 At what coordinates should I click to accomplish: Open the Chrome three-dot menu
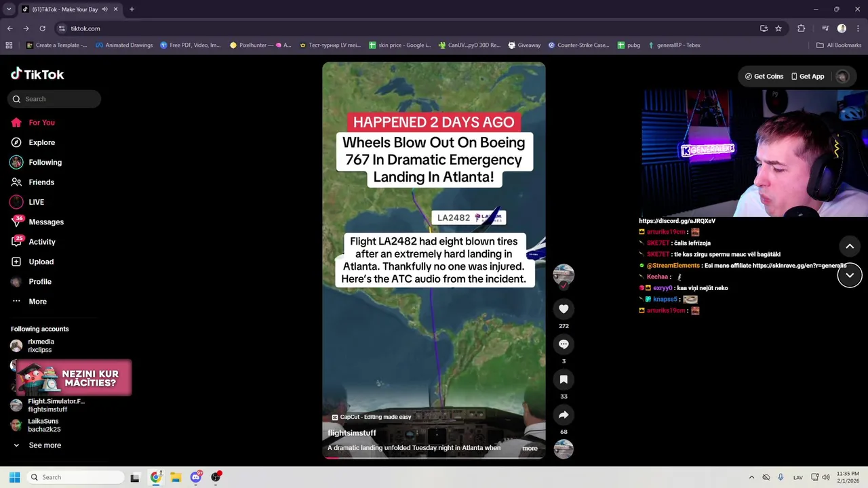click(856, 28)
